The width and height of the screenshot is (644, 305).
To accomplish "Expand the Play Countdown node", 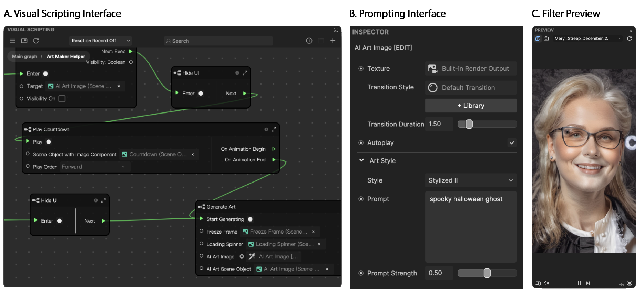I will (x=274, y=129).
